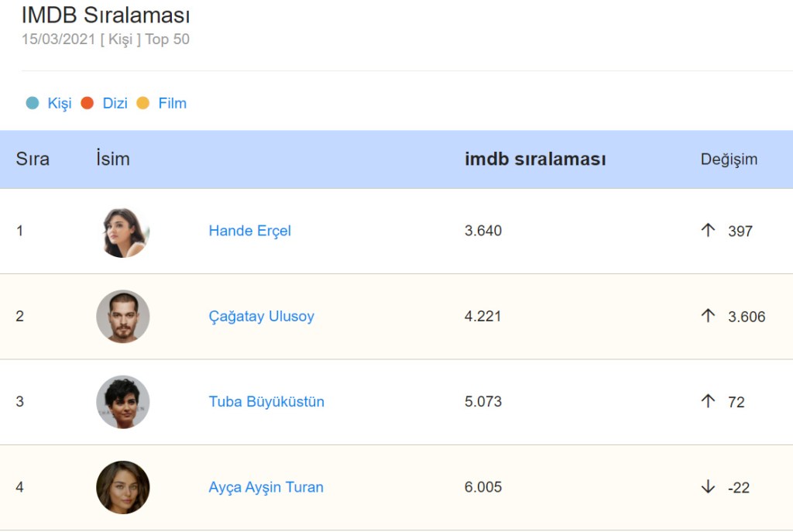Click the up arrow beside 397
The height and width of the screenshot is (532, 793).
[x=708, y=230]
